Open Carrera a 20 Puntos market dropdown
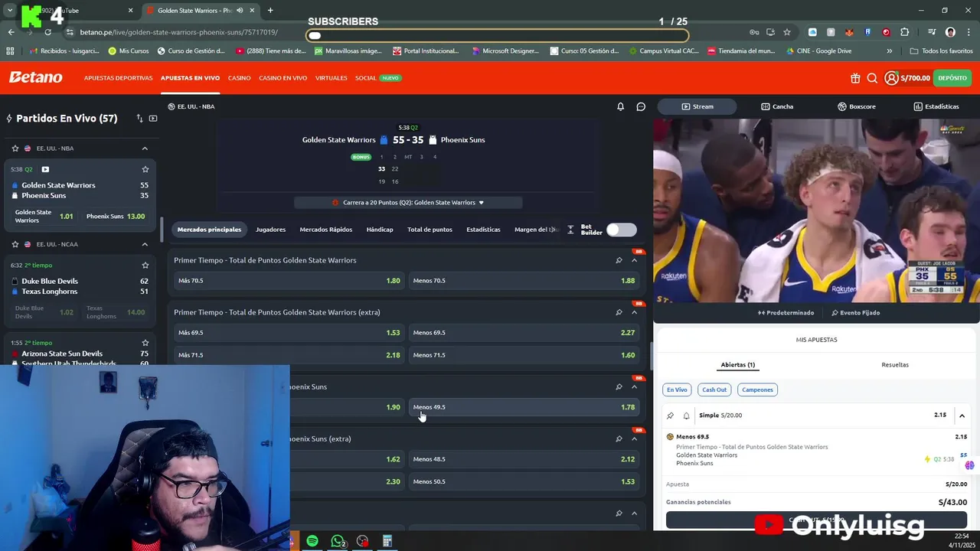 (408, 203)
